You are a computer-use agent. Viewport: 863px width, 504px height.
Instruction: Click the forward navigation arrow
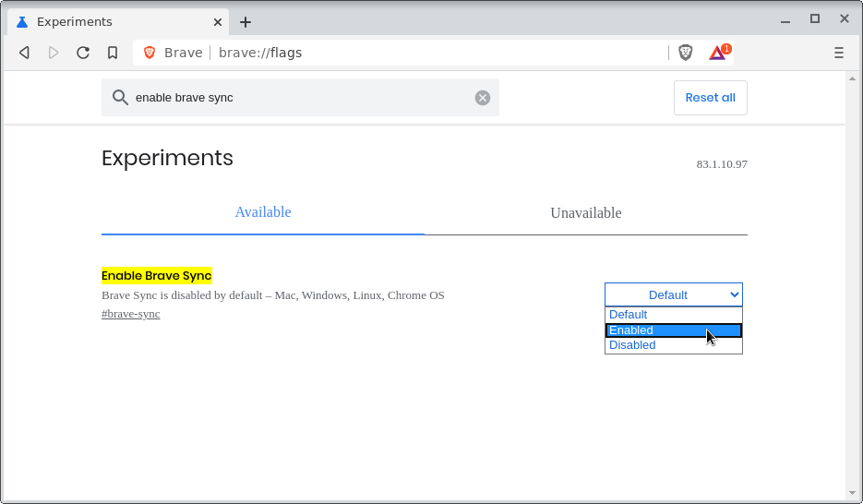coord(54,53)
